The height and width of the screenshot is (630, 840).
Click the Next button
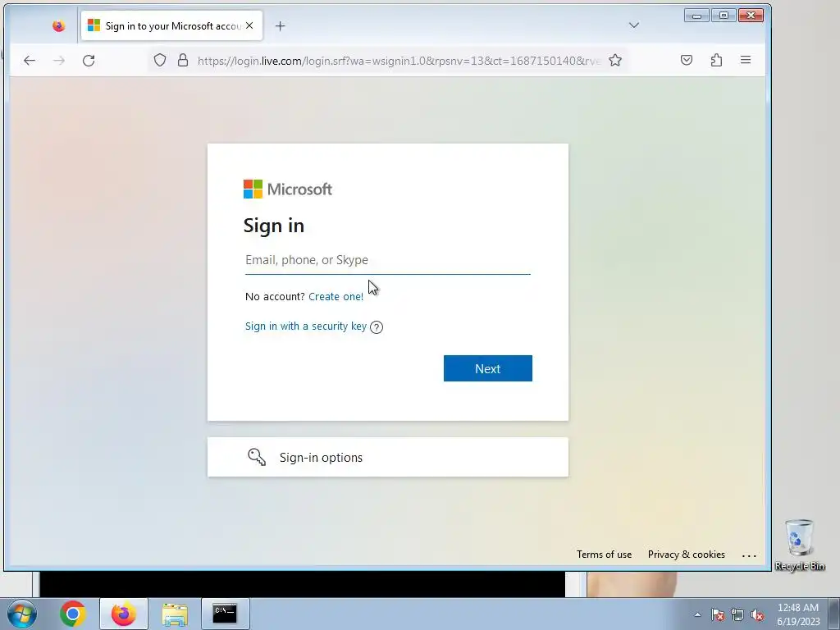(488, 368)
